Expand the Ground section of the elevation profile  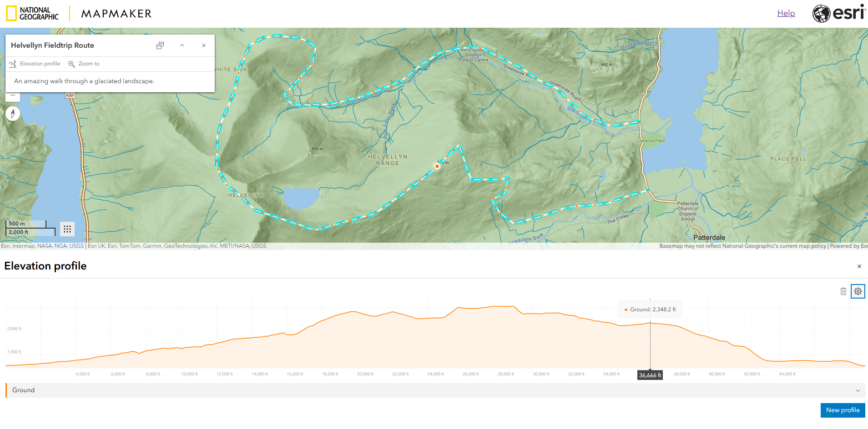pos(858,390)
